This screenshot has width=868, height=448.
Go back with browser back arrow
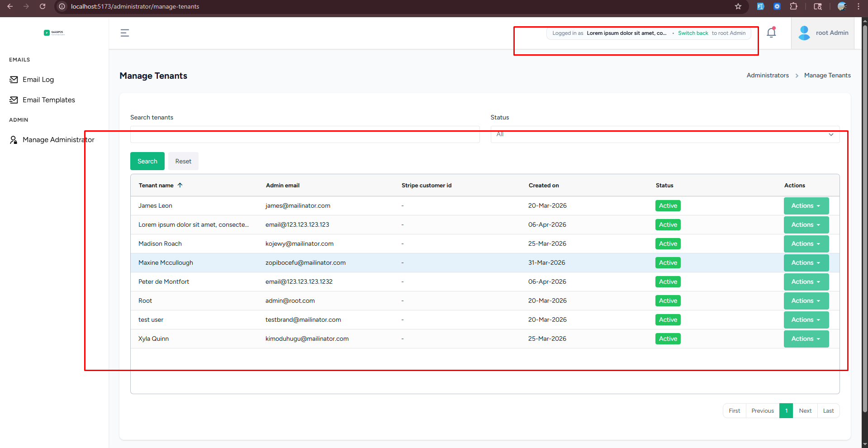click(x=10, y=6)
